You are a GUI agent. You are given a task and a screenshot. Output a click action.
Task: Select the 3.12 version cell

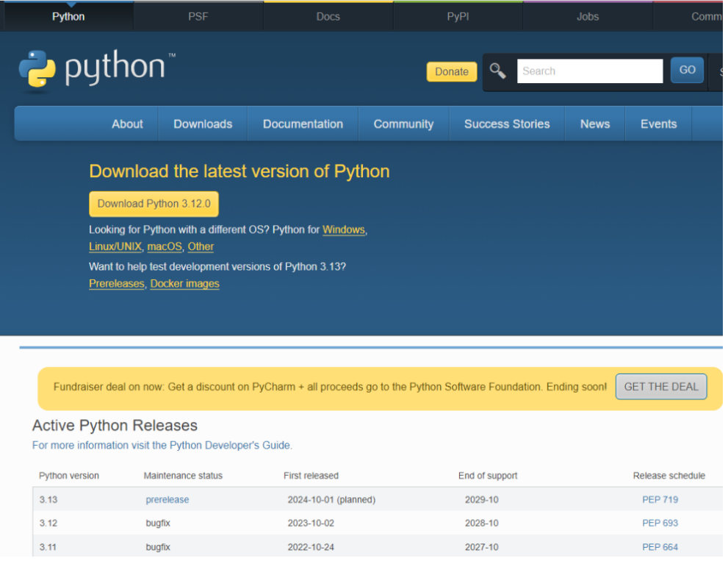[48, 523]
